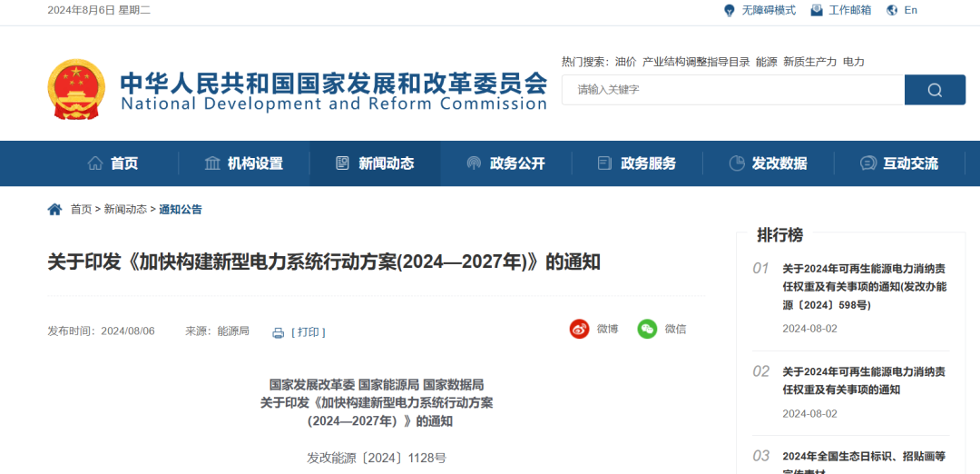Click the globe icon beside En

pyautogui.click(x=892, y=10)
